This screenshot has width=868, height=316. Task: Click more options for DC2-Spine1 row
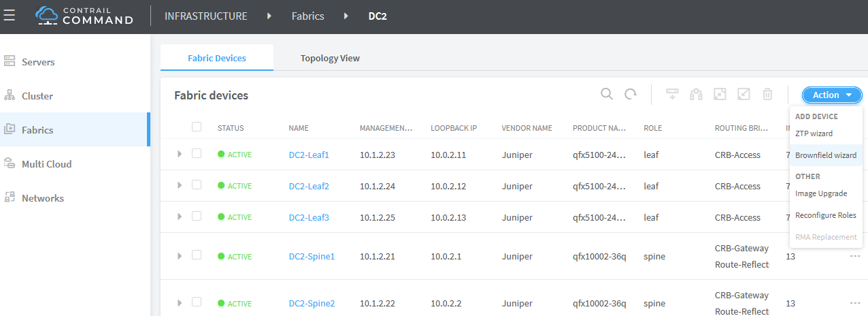tap(855, 256)
